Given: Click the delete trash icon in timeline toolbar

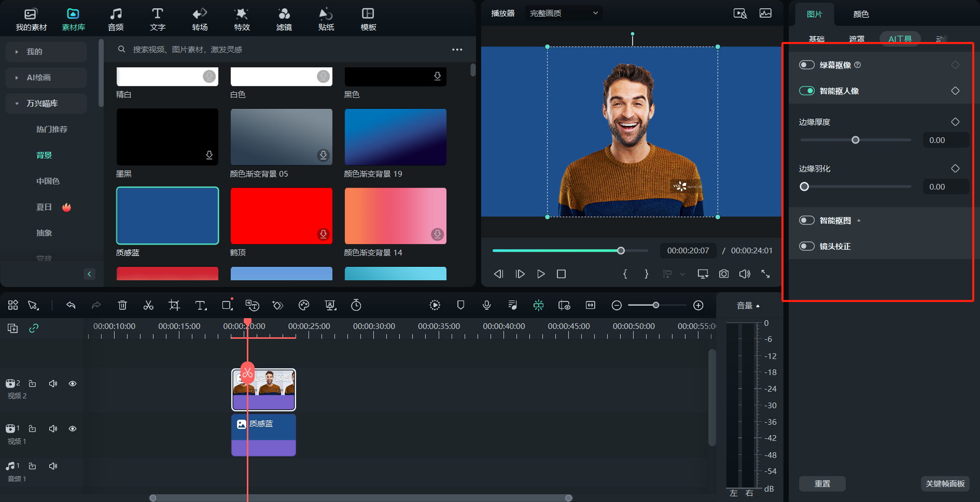Looking at the screenshot, I should [x=122, y=305].
